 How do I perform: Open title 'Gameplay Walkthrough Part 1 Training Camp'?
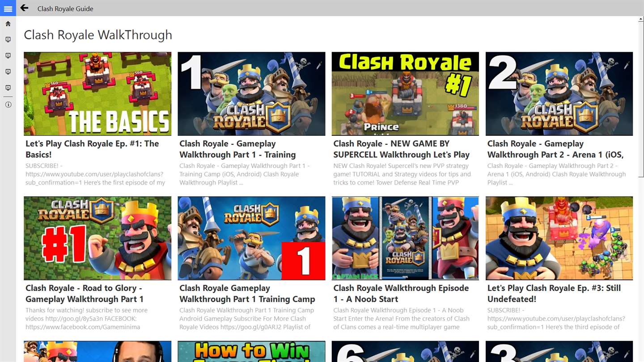247,294
